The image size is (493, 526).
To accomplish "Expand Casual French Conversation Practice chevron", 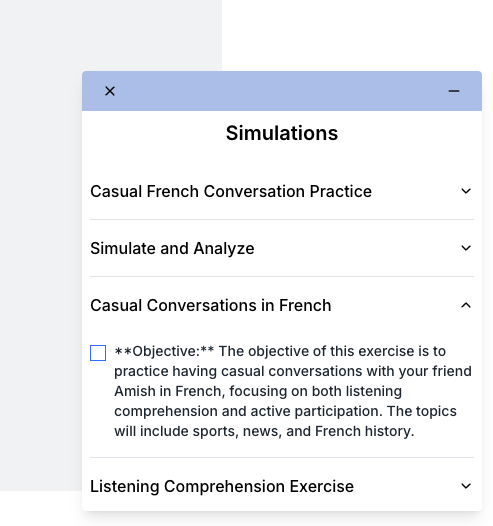I will click(466, 191).
